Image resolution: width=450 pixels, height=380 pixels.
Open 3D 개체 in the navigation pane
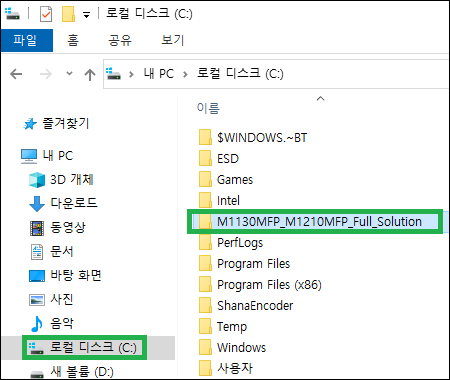coord(72,180)
